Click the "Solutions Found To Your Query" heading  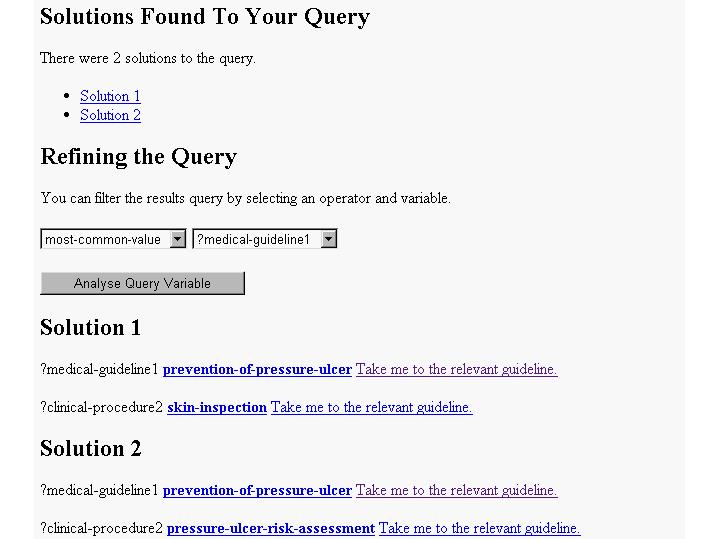[x=205, y=17]
